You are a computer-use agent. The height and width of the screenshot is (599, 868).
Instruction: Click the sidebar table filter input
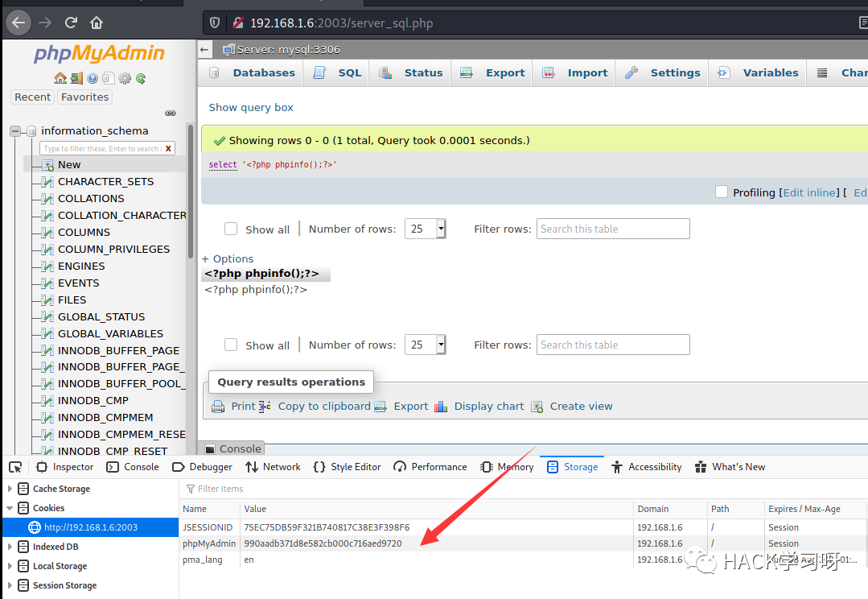click(102, 148)
